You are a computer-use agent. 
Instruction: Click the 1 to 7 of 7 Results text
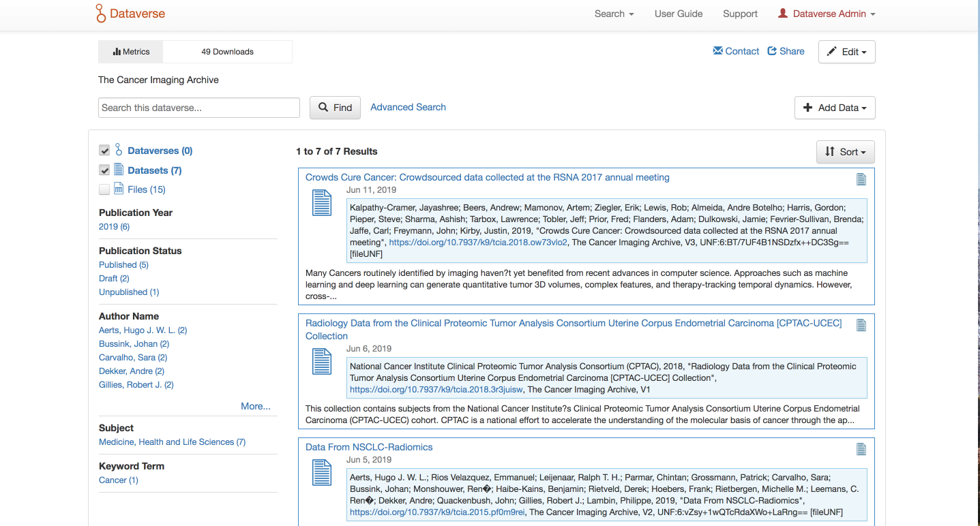[337, 151]
